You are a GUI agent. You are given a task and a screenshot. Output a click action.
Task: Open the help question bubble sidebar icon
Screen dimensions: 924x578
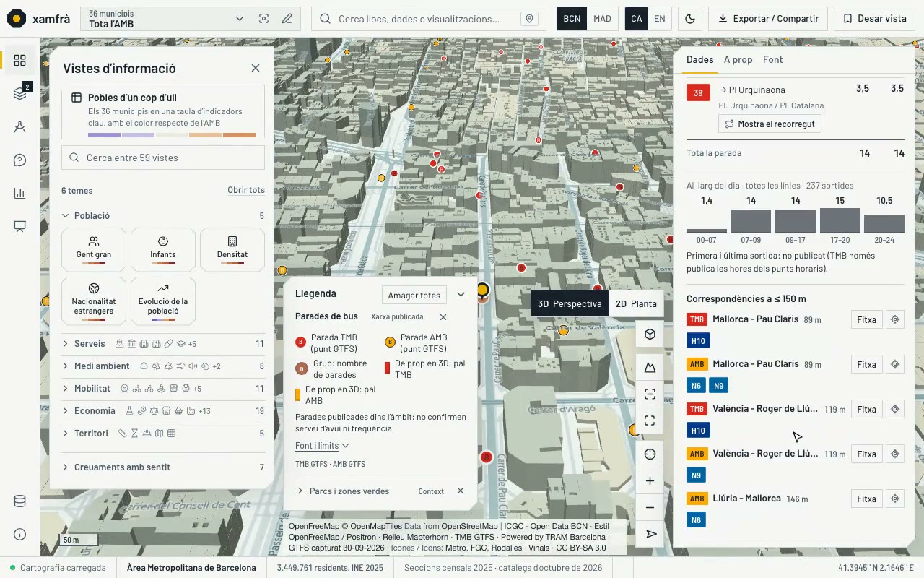[x=19, y=160]
